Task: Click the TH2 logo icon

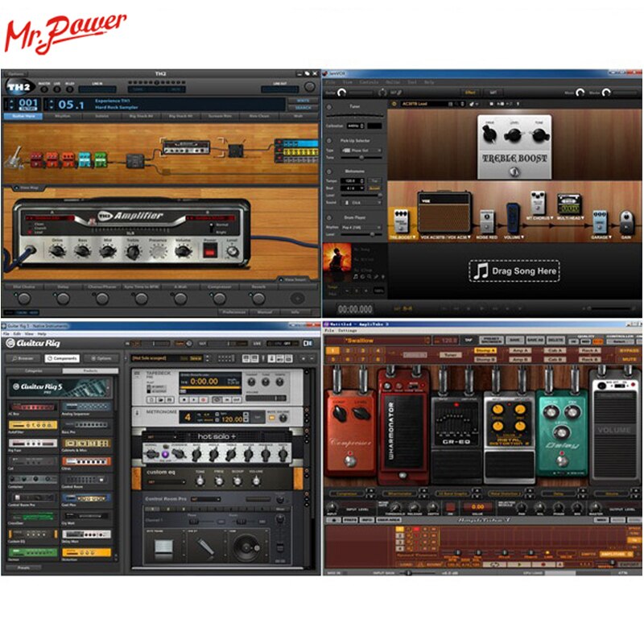Action: pos(16,87)
